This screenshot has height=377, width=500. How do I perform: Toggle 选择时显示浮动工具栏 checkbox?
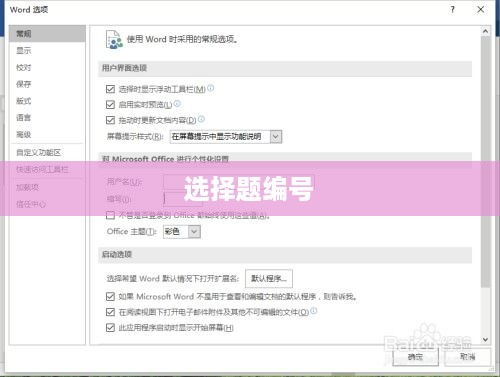[x=110, y=89]
